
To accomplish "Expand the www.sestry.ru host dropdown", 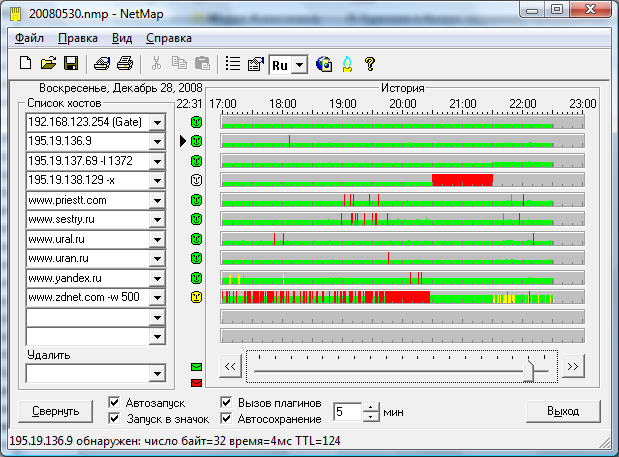I will [x=157, y=219].
